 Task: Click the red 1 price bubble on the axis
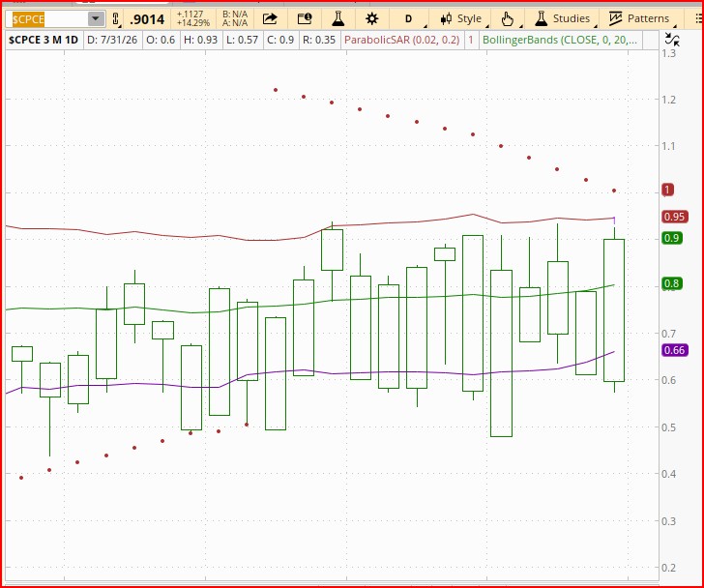click(667, 190)
